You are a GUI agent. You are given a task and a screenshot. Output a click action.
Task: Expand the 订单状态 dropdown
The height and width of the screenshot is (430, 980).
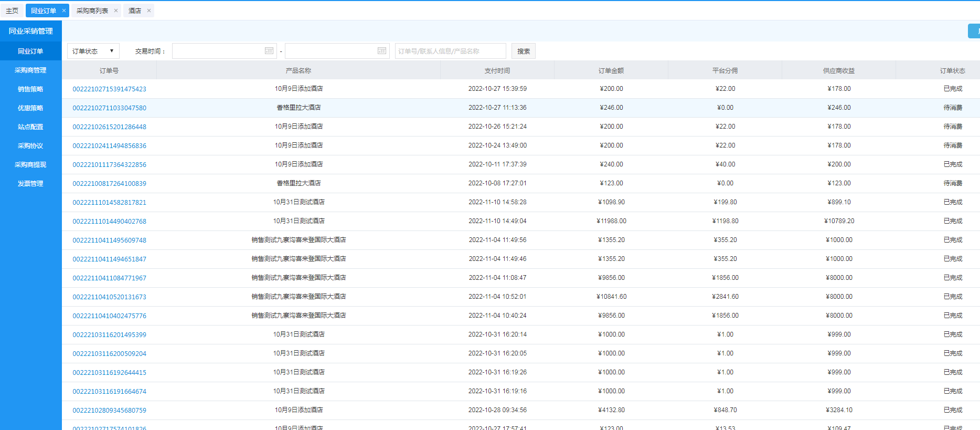point(93,51)
